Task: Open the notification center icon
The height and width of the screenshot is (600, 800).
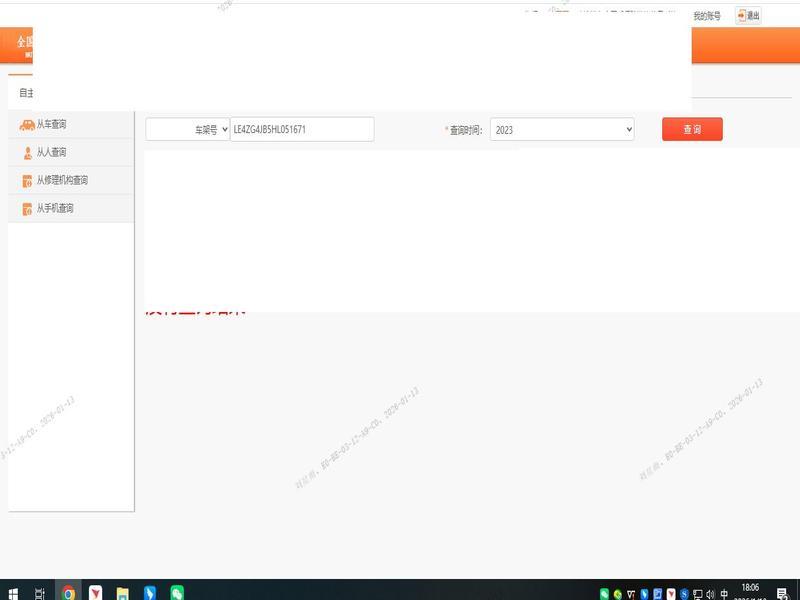Action: [782, 593]
